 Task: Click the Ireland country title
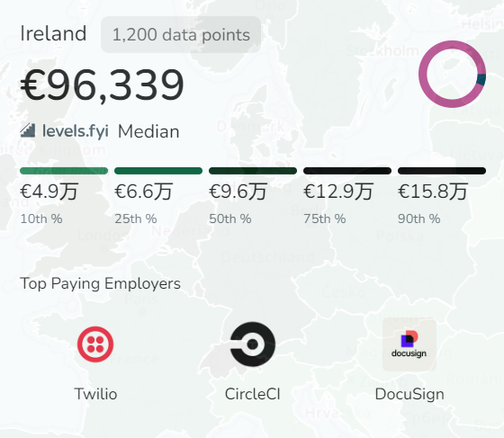(x=53, y=33)
